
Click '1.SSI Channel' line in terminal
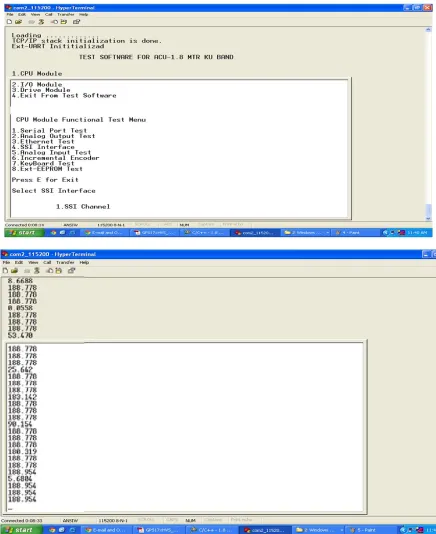click(x=83, y=206)
